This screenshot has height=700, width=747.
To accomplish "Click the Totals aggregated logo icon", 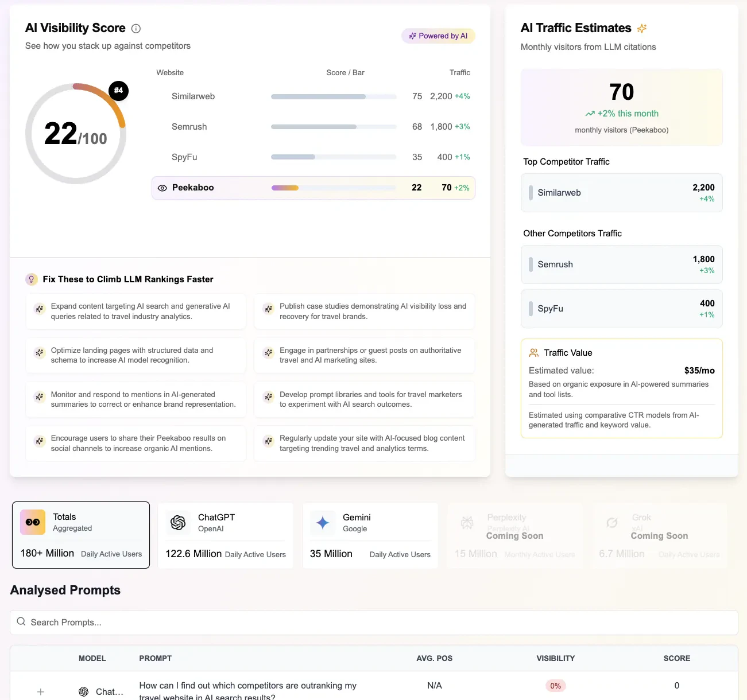I will [33, 522].
